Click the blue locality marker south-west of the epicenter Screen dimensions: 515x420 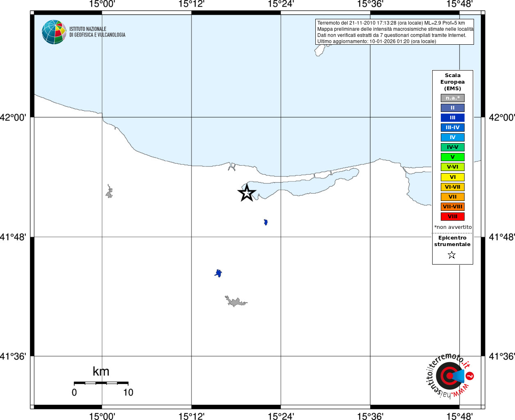point(219,273)
